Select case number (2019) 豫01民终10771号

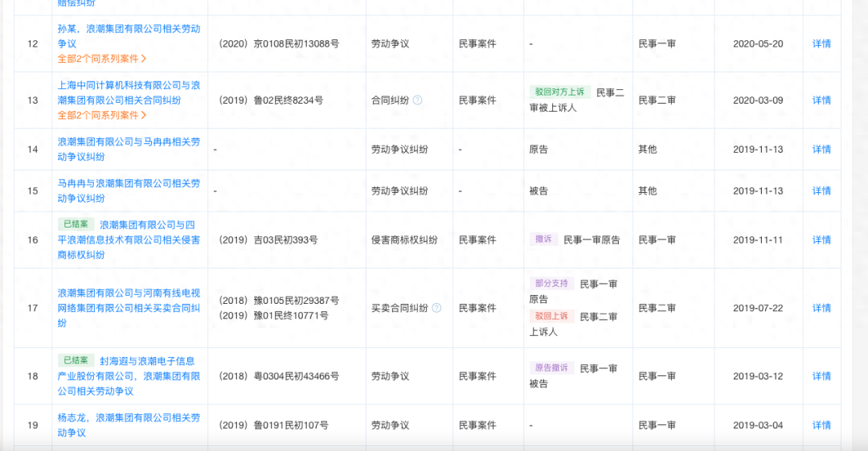[x=273, y=315]
